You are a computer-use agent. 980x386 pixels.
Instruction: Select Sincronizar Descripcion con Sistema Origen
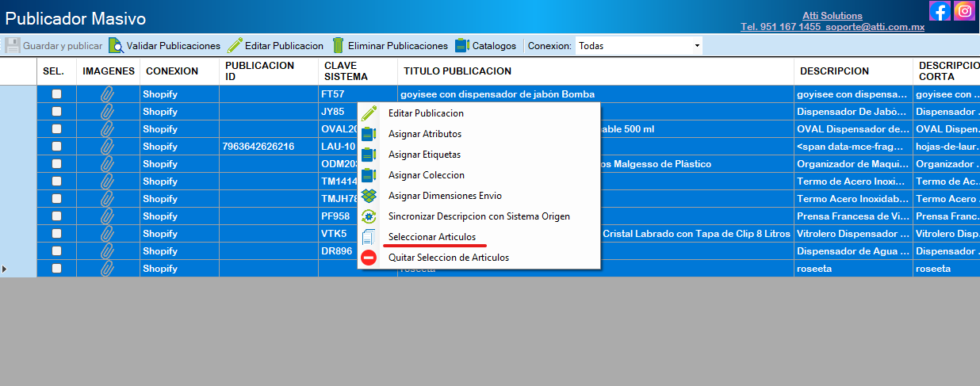tap(479, 216)
